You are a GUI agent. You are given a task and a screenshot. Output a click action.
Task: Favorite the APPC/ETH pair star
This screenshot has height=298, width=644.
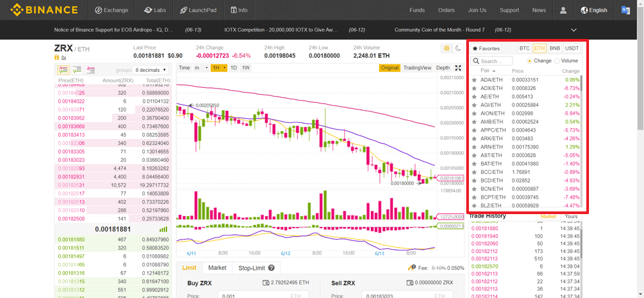474,130
